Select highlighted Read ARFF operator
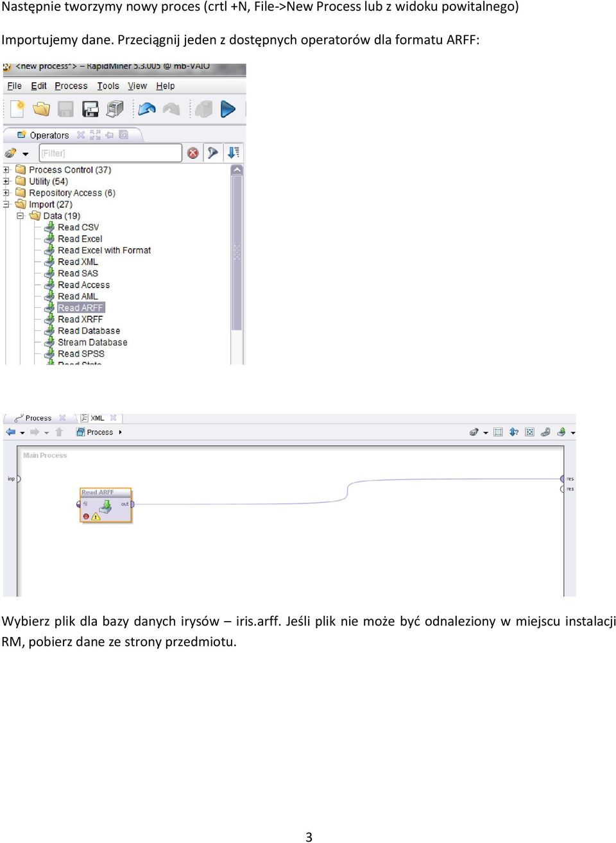 point(80,308)
